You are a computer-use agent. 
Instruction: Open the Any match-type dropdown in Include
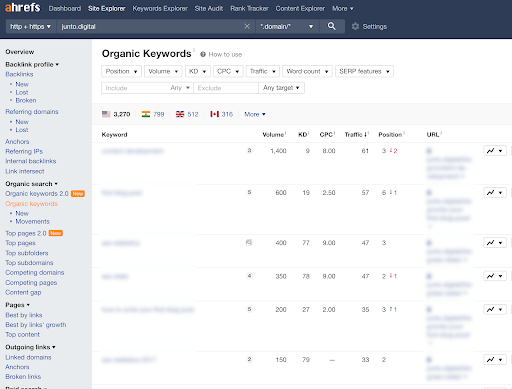[180, 88]
